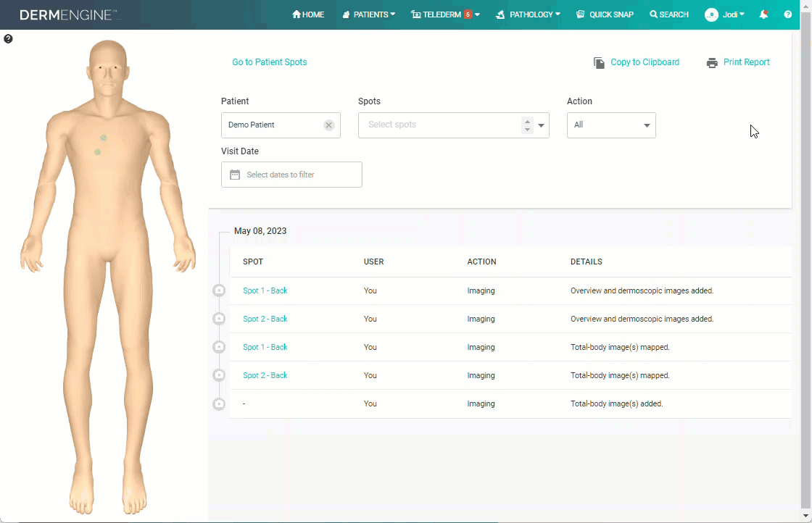Click calendar icon in Visit Date field
The width and height of the screenshot is (812, 523).
(x=235, y=175)
